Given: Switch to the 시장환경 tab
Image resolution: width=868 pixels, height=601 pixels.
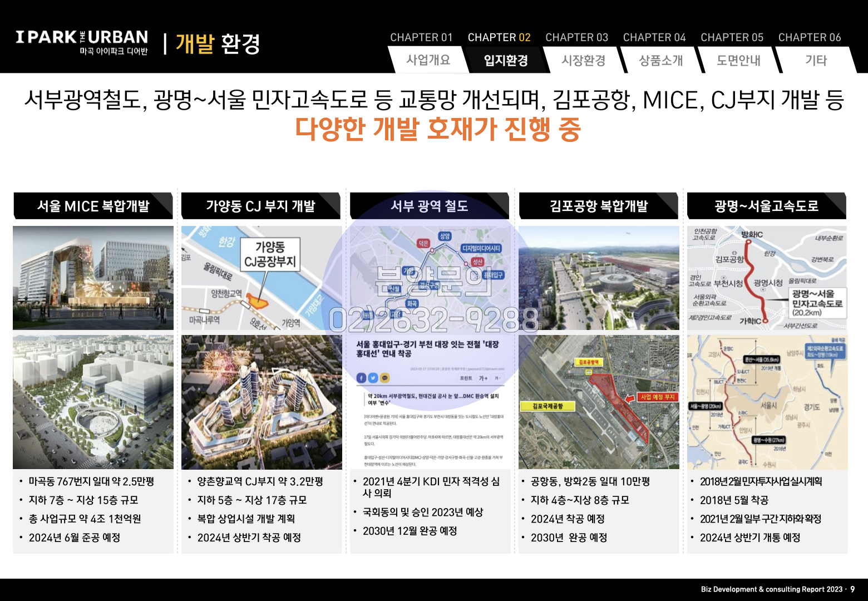Looking at the screenshot, I should pos(584,60).
